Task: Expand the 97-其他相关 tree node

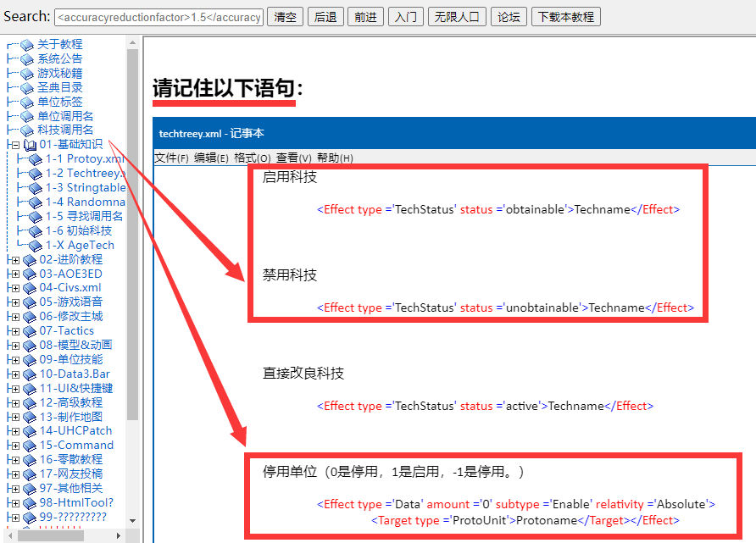Action: click(x=15, y=489)
